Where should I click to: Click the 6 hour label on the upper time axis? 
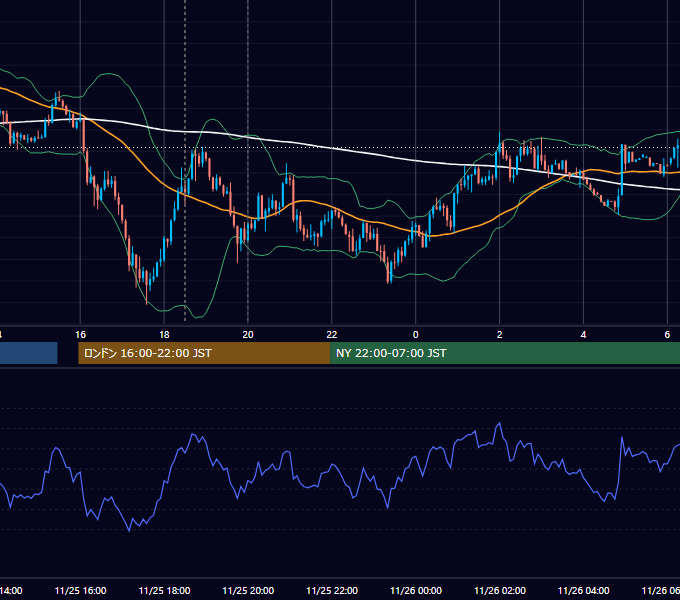point(667,335)
